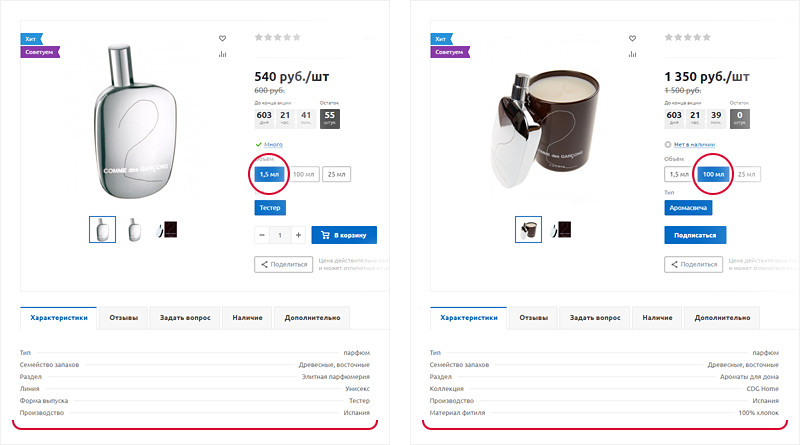Click heart icon on the 1 350 руб candle product
The width and height of the screenshot is (800, 445).
pyautogui.click(x=633, y=39)
